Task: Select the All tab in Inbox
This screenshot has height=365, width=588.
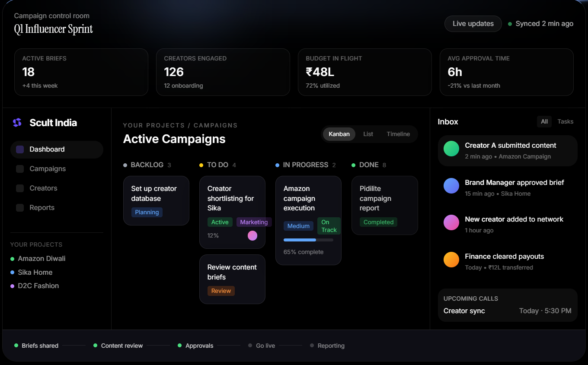Action: pos(544,122)
